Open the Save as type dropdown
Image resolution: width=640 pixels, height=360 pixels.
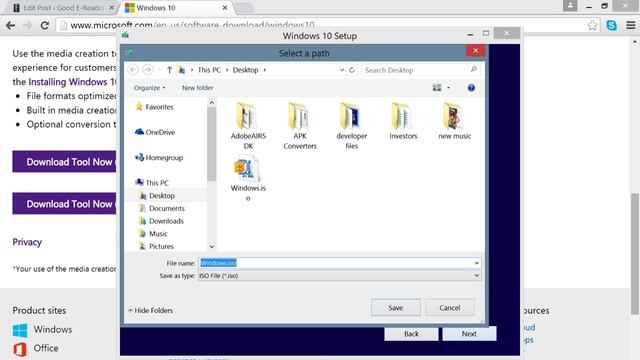click(x=340, y=276)
